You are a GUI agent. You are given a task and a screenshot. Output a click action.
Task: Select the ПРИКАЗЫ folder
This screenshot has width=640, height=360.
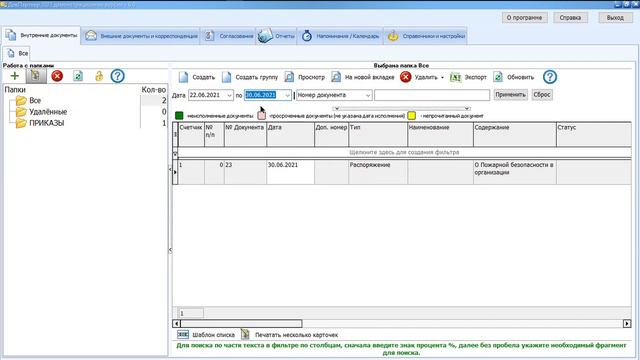click(x=47, y=123)
